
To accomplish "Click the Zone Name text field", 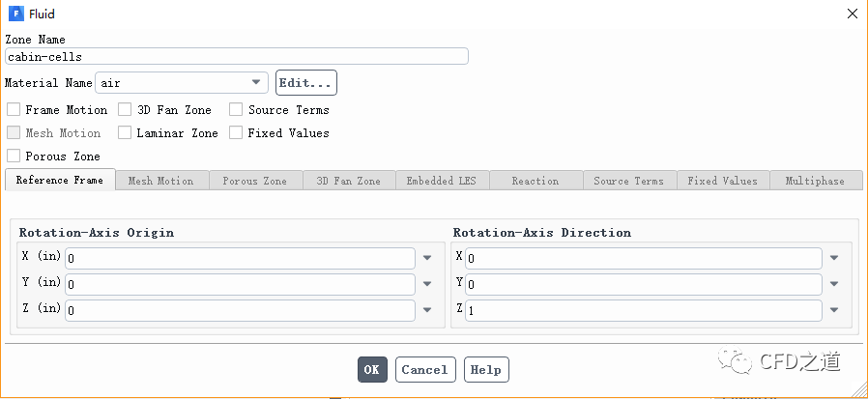I will pyautogui.click(x=237, y=57).
